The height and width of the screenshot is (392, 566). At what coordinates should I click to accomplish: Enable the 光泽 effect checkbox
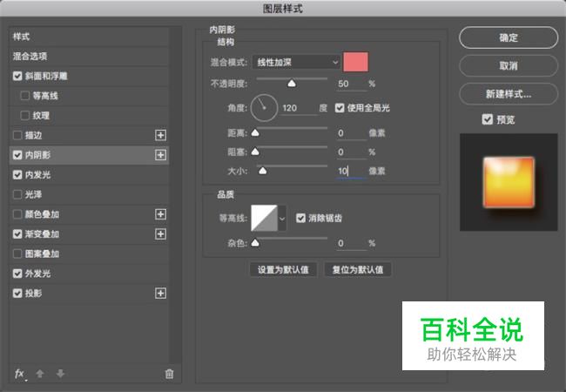click(17, 194)
